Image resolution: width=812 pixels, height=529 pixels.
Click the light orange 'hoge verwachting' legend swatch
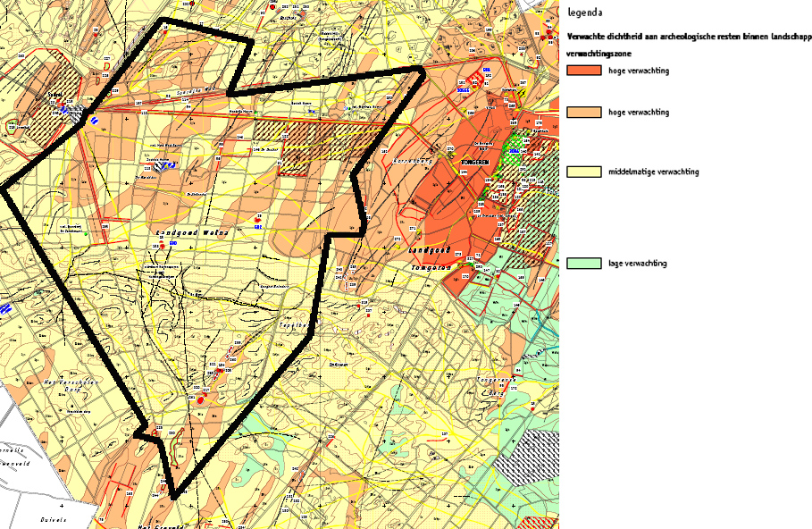[x=583, y=113]
